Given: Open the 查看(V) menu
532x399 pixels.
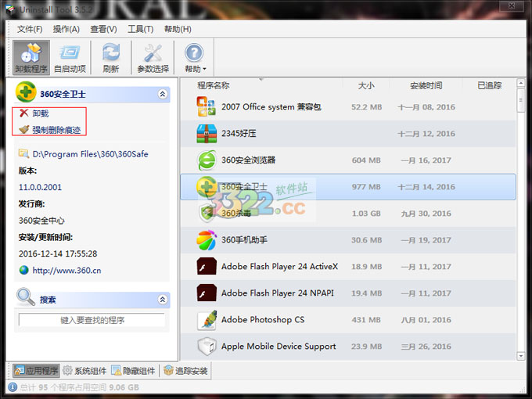Looking at the screenshot, I should [x=103, y=29].
